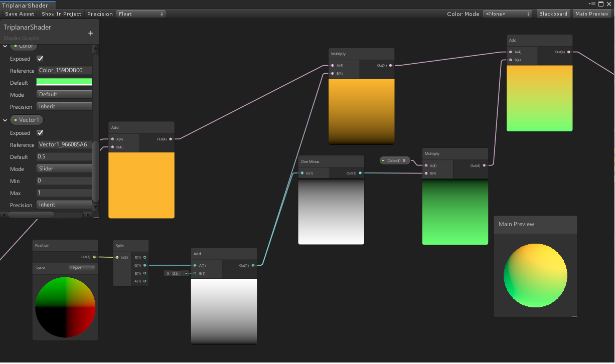Click the Out(1) port on One Minus

[360, 173]
